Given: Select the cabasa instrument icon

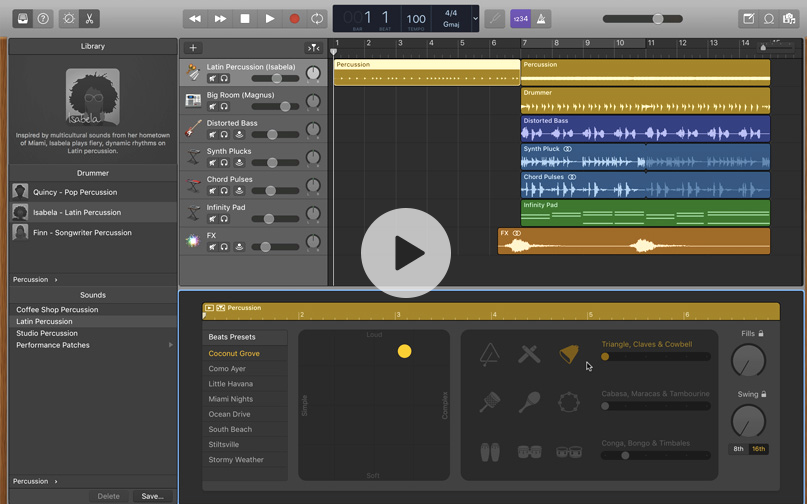Looking at the screenshot, I should point(489,403).
